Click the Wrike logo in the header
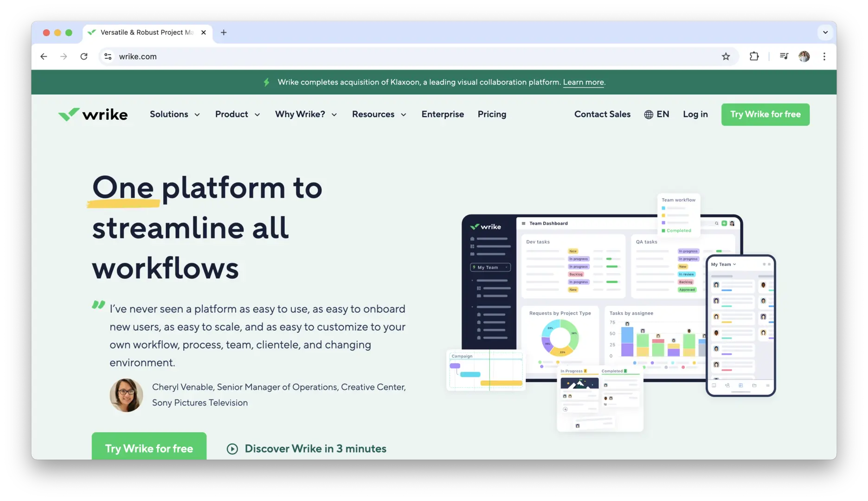868x501 pixels. point(93,114)
